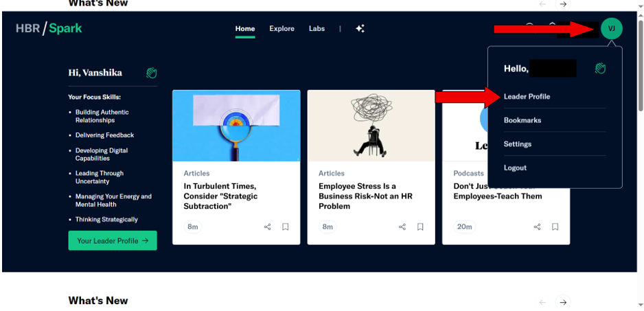Switch to the Explore tab
This screenshot has width=644, height=311.
coord(281,29)
